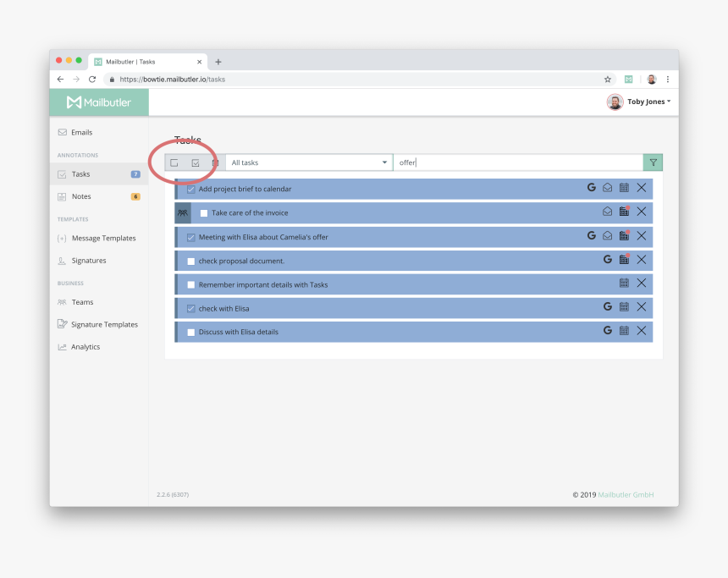Viewport: 728px width, 578px height.
Task: Delete 'Meeting with Elisa about Camelia's offer' task
Action: click(641, 236)
